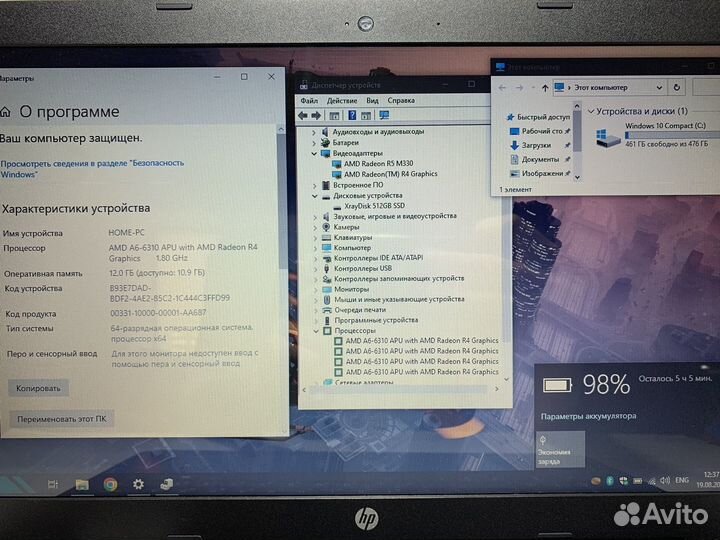Viewport: 720px width, 540px height.
Task: Click the home icon in Settings window
Action: pyautogui.click(x=5, y=112)
